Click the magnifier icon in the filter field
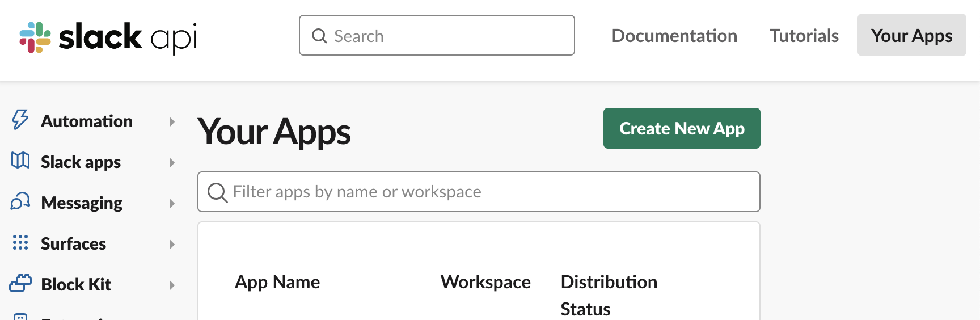The width and height of the screenshot is (980, 320). [x=217, y=192]
